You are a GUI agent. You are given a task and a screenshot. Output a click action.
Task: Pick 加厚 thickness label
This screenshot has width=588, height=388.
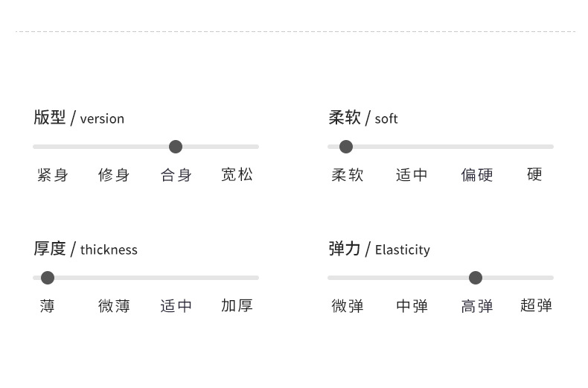point(237,306)
